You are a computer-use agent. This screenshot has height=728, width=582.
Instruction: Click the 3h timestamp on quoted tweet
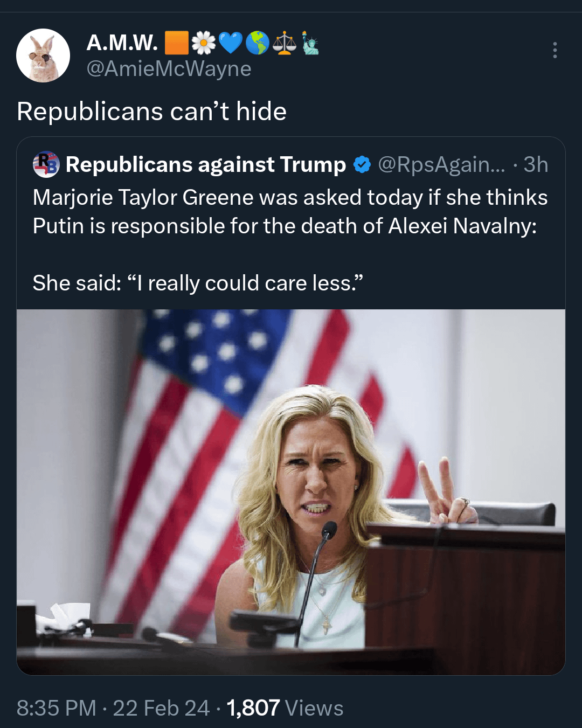[536, 165]
